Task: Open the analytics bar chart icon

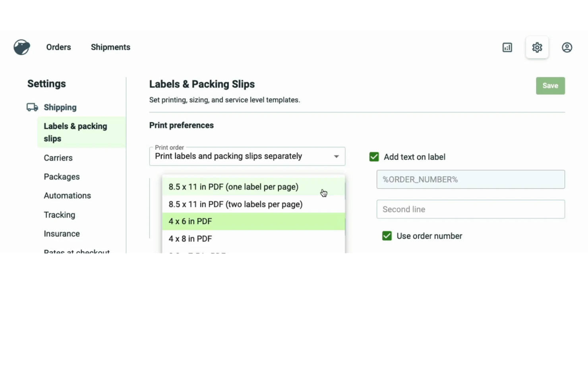Action: (x=507, y=47)
